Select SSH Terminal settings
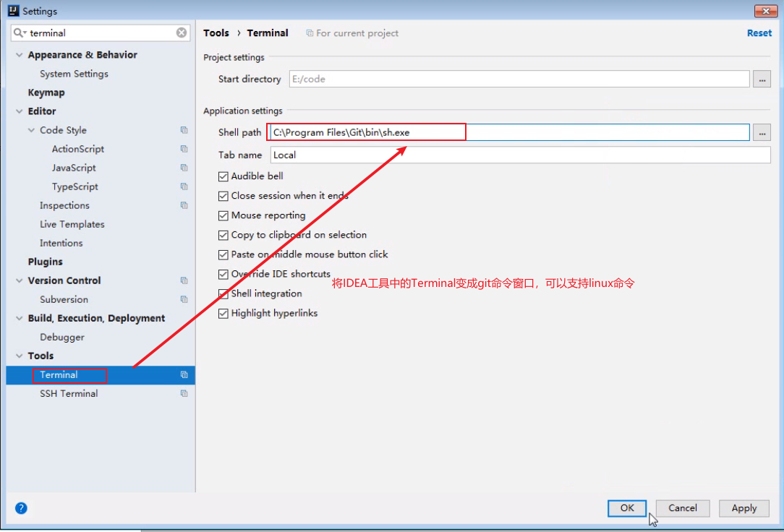Viewport: 784px width, 532px height. [x=69, y=394]
